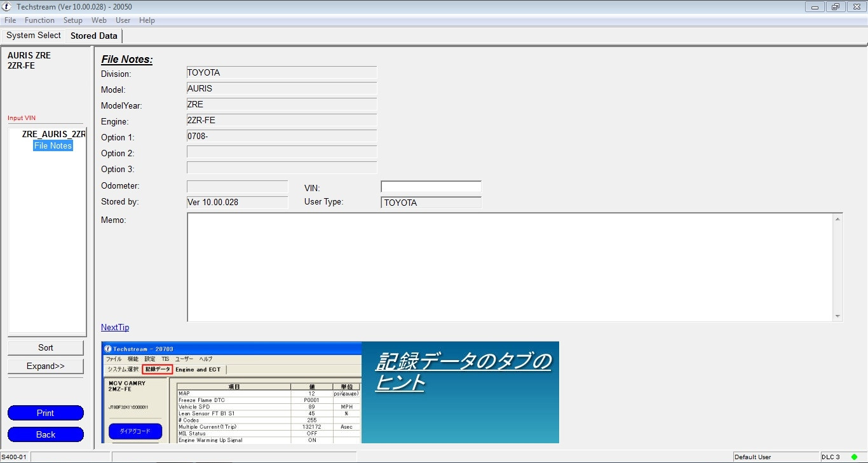Screen dimensions: 868x463
Task: Switch to the Stored Data tab
Action: point(94,36)
